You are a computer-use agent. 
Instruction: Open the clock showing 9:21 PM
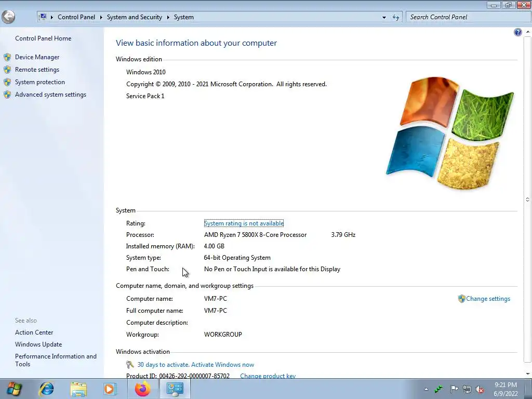(506, 389)
